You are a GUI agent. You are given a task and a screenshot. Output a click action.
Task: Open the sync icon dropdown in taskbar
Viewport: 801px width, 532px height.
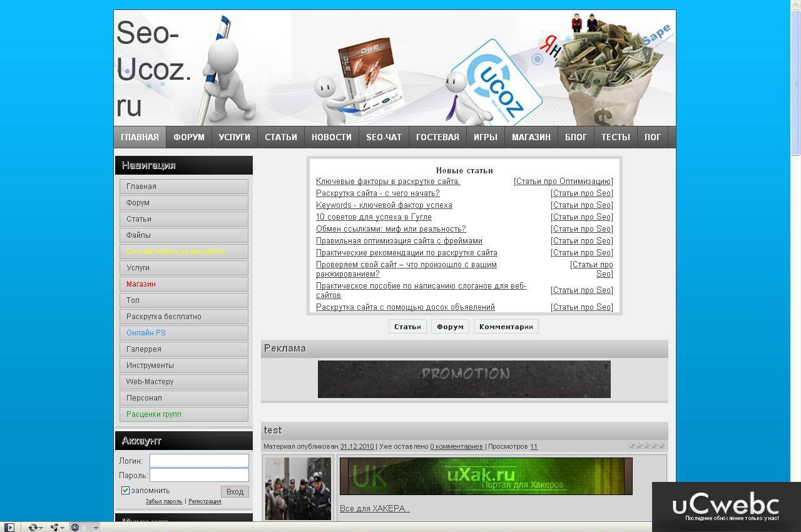click(41, 527)
